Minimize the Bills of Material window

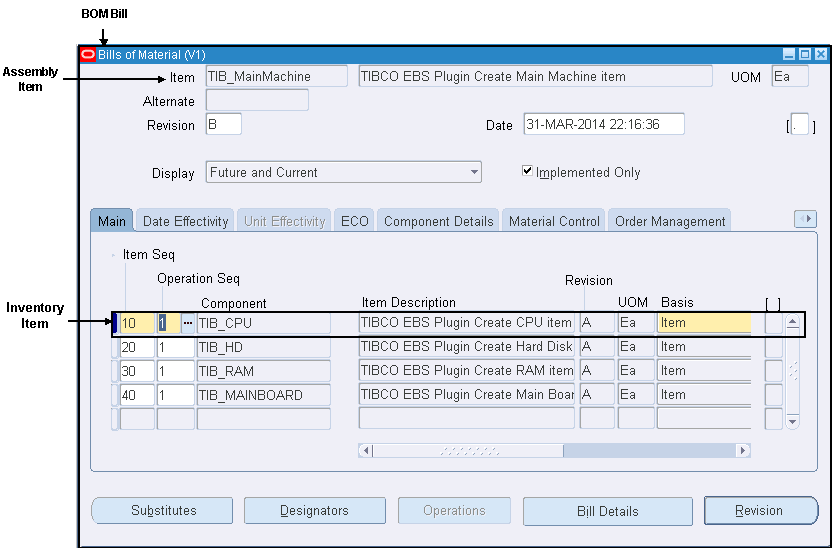point(789,54)
